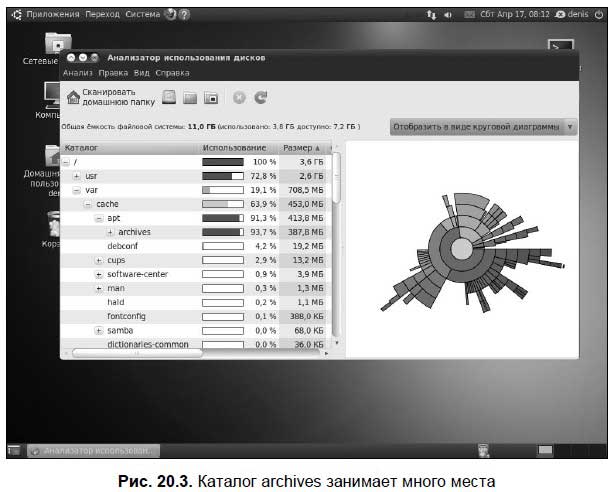
Task: Click the scan filesystem drive icon
Action: pyautogui.click(x=169, y=97)
